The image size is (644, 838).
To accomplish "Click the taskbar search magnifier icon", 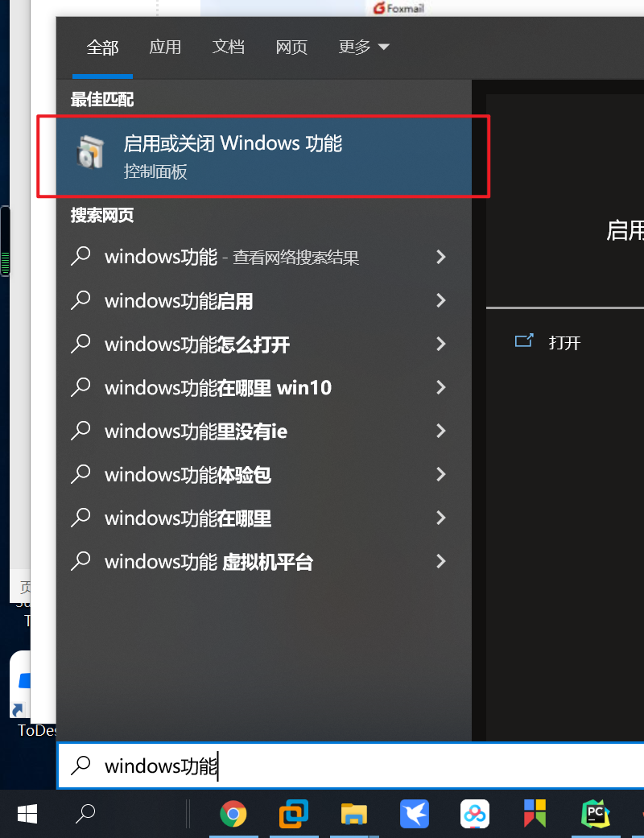I will click(x=85, y=814).
